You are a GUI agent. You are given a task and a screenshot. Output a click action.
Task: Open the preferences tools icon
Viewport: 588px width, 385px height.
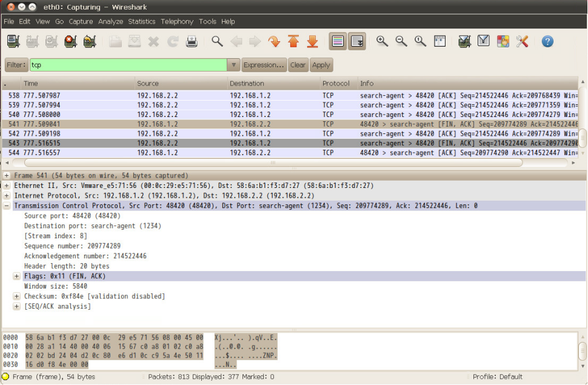point(522,41)
